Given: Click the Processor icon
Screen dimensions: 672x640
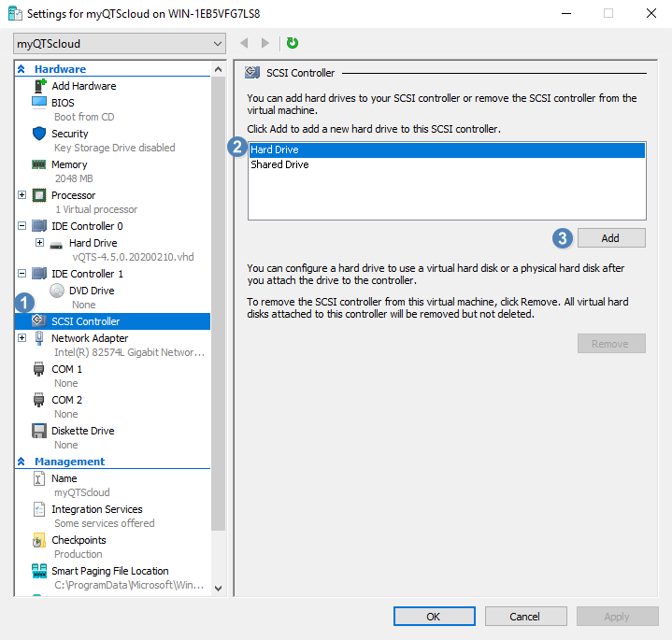Looking at the screenshot, I should [x=39, y=195].
